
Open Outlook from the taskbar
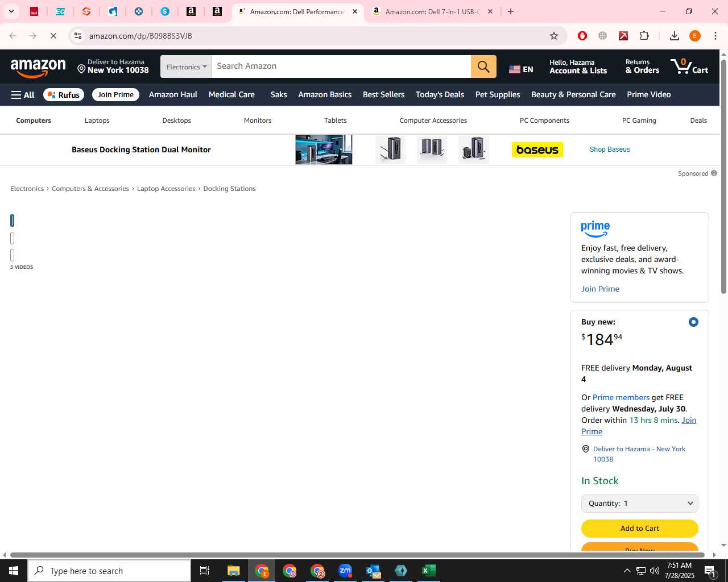[373, 571]
